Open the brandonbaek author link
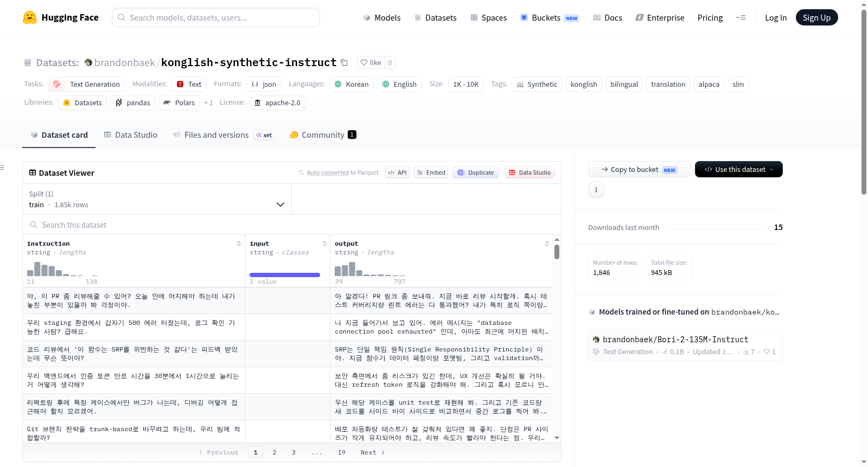The height and width of the screenshot is (467, 868). tap(125, 62)
